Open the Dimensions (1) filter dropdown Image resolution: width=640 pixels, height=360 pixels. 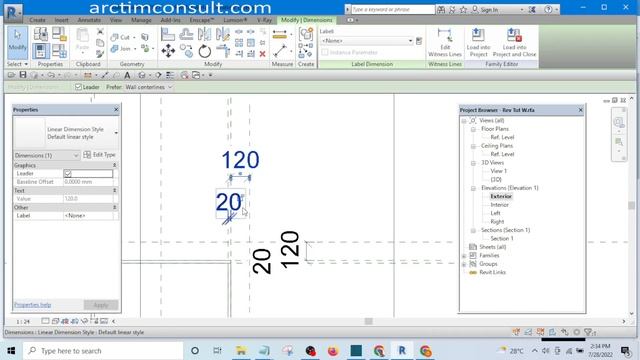[46, 156]
